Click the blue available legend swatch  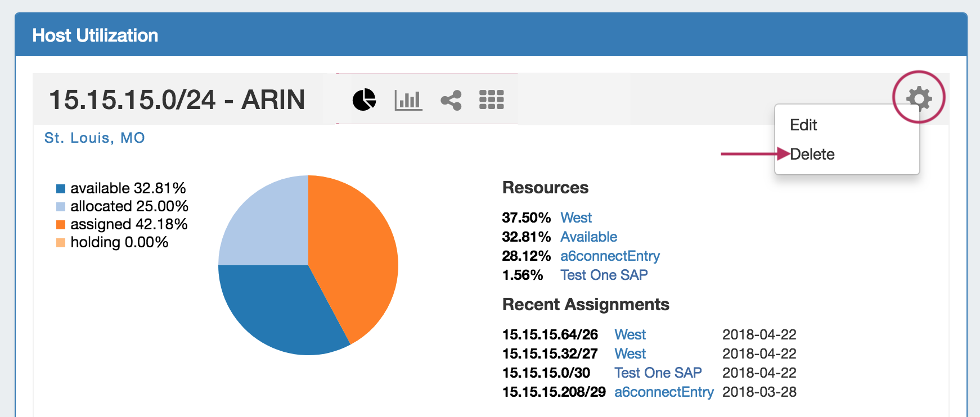pos(61,188)
